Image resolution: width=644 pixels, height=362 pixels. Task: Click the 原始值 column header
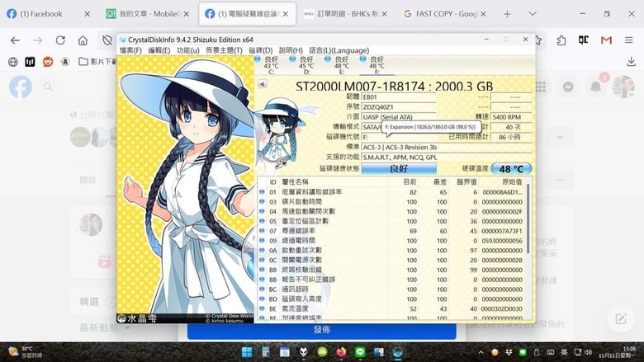(502, 181)
